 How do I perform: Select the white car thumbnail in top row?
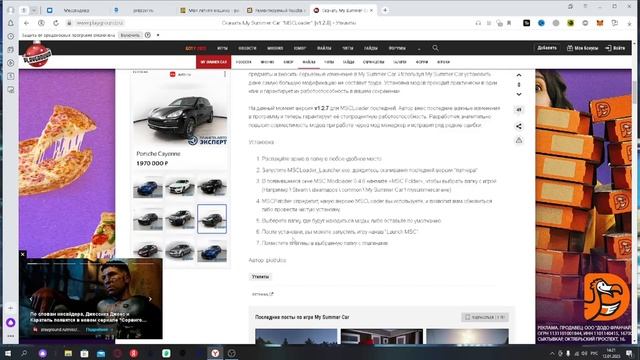180,187
